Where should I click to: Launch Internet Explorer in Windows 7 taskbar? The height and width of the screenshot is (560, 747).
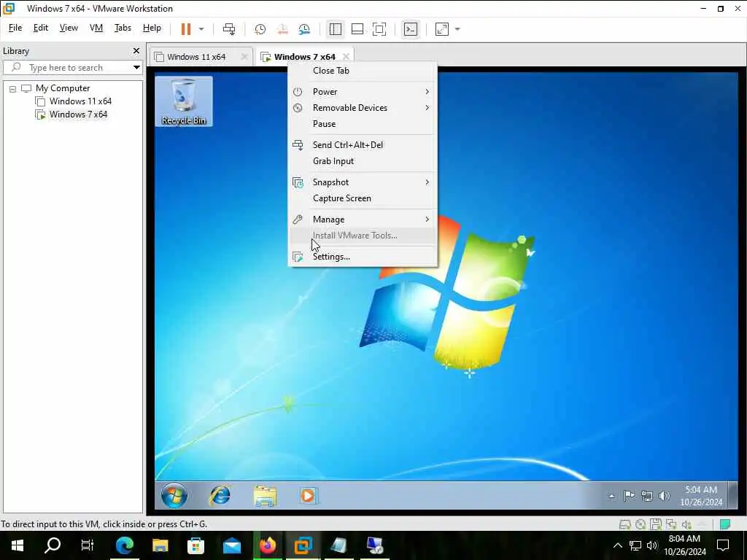pos(220,496)
